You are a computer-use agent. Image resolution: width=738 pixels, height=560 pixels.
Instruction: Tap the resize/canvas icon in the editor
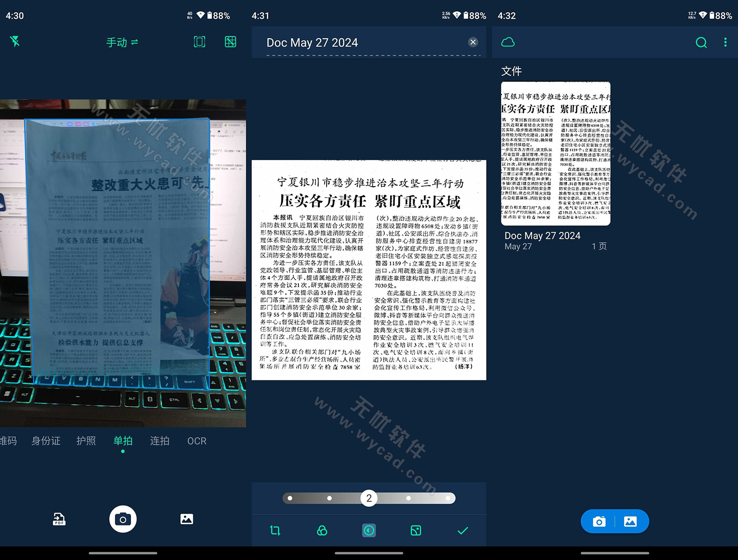coord(414,531)
